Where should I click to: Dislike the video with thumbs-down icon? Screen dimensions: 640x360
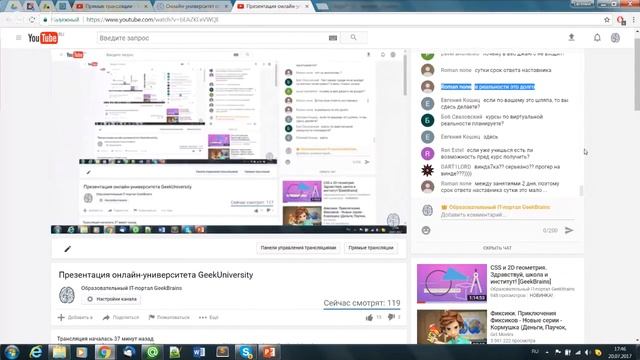[x=391, y=317]
